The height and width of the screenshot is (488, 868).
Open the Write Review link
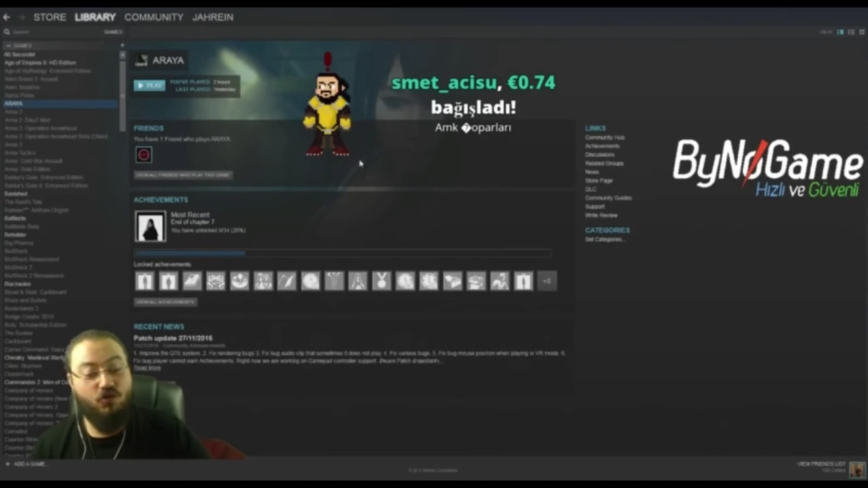point(601,215)
